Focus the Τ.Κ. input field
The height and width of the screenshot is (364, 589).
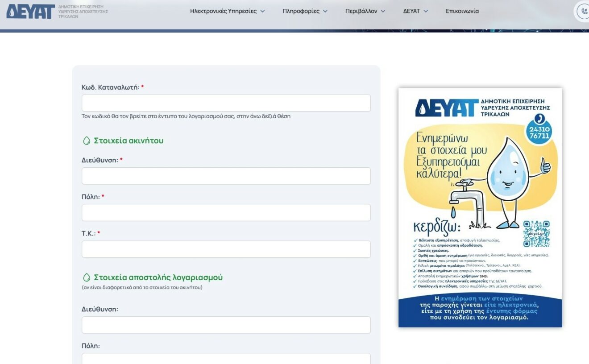(226, 249)
